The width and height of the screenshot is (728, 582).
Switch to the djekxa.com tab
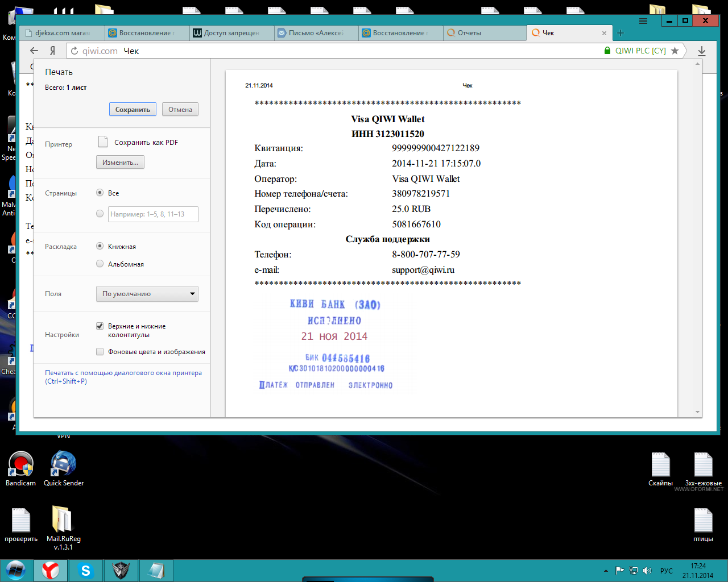coord(61,33)
